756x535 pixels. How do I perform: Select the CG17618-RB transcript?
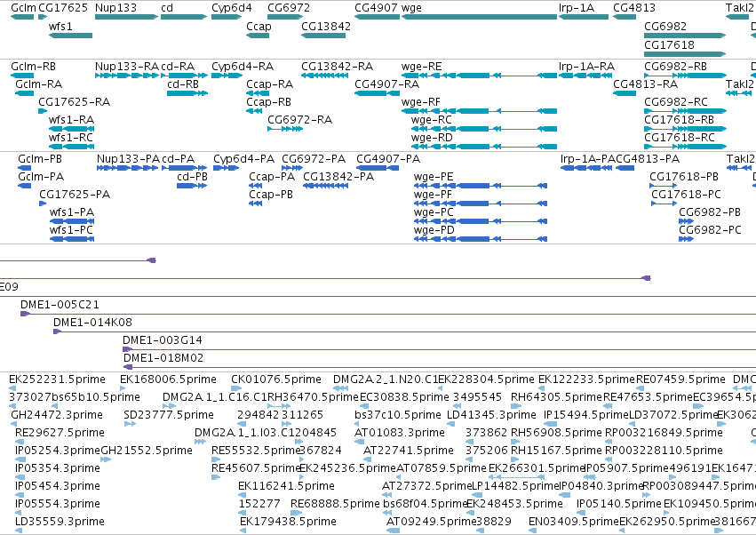click(x=685, y=129)
